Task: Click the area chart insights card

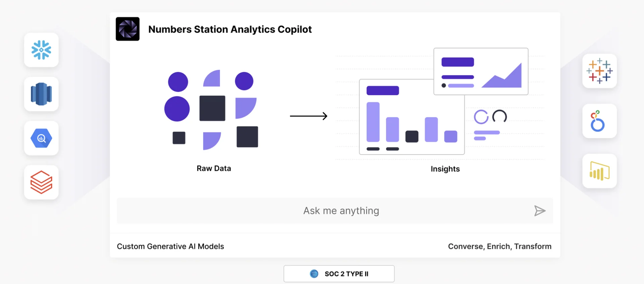Action: coord(481,71)
